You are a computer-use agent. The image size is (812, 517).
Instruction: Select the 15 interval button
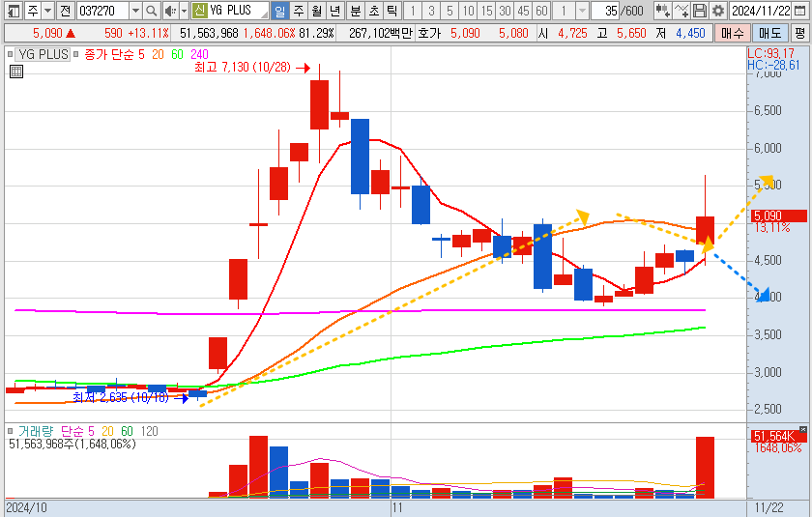click(x=486, y=11)
